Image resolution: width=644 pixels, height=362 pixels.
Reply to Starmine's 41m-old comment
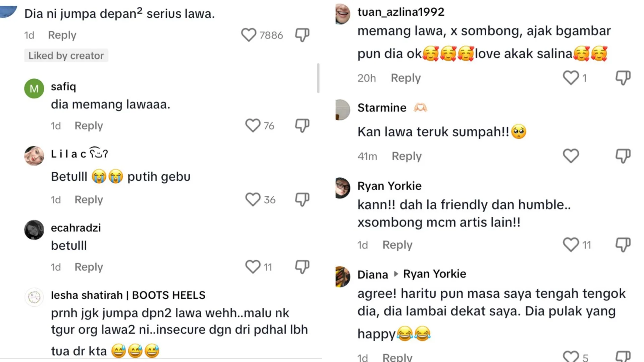pyautogui.click(x=407, y=156)
